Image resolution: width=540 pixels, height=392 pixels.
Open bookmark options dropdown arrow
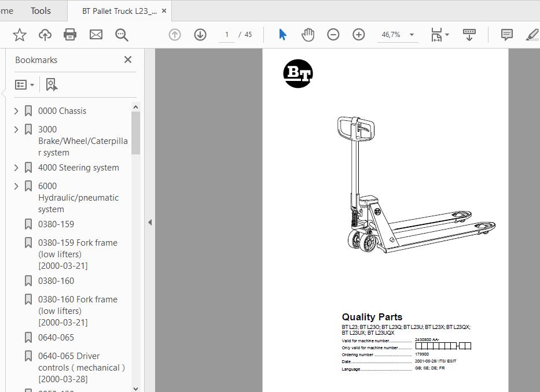[x=32, y=84]
